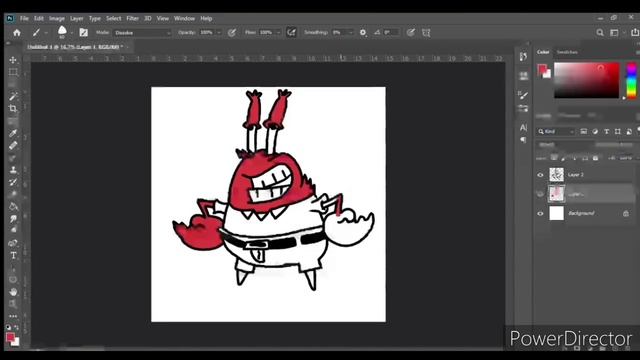This screenshot has height=360, width=640.
Task: Select the Eyedropper tool
Action: (13, 133)
